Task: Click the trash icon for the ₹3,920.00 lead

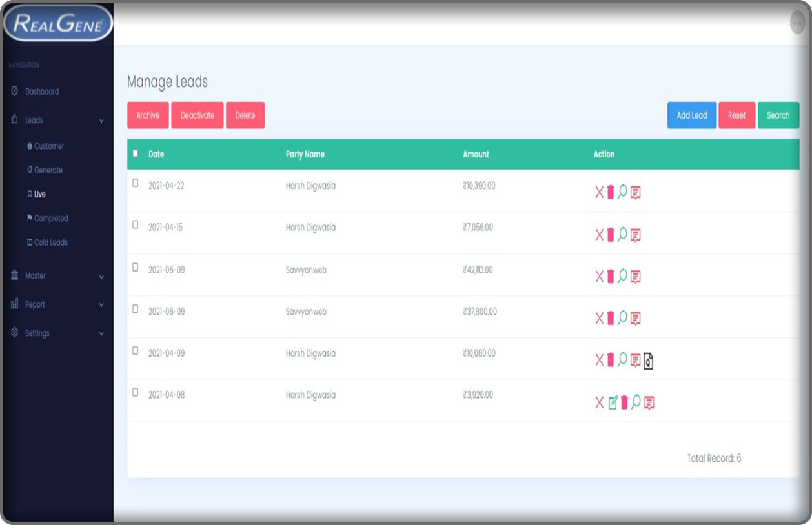Action: (x=624, y=403)
